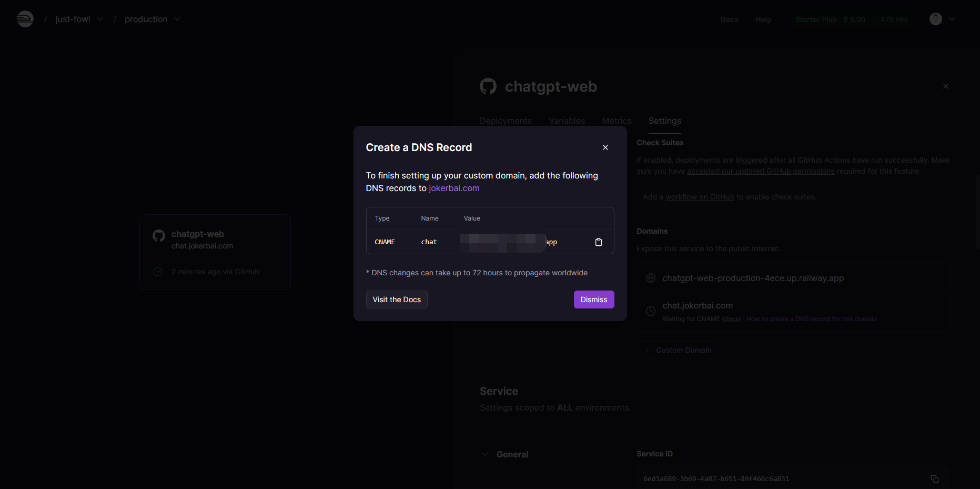Screen dimensions: 980x489
Task: Switch to the Metrics tab
Action: coord(617,121)
